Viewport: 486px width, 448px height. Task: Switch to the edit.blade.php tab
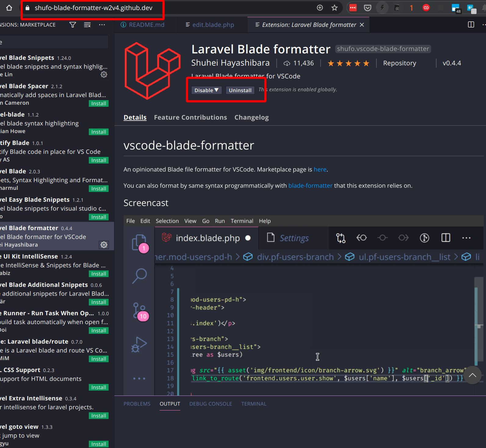[x=213, y=25]
